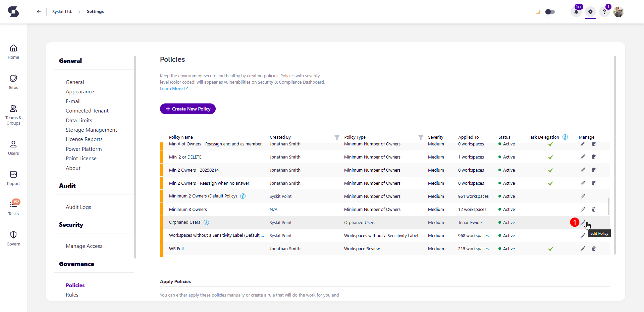This screenshot has width=644, height=312.
Task: Open the Home section in the sidebar
Action: 13,51
